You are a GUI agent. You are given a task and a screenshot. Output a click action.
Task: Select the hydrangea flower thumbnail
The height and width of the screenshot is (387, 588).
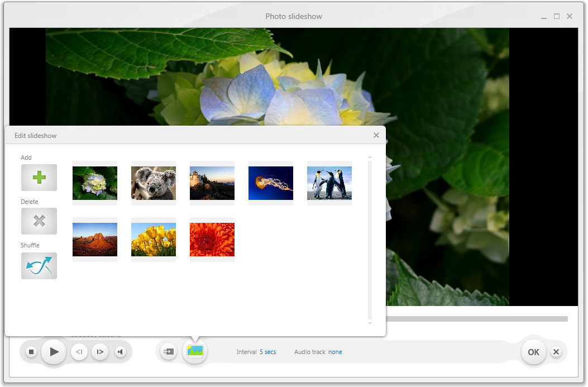[95, 183]
